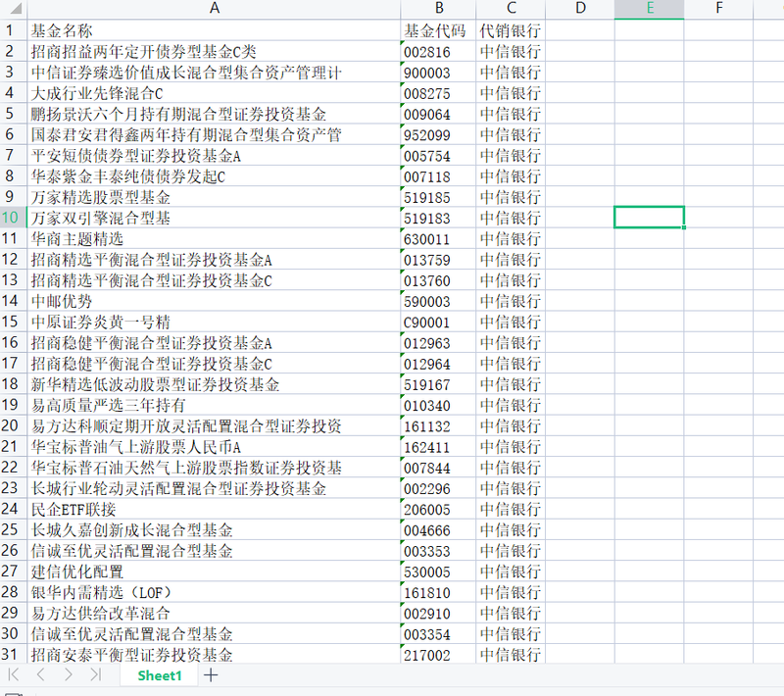
Task: Select column D header
Action: 580,9
